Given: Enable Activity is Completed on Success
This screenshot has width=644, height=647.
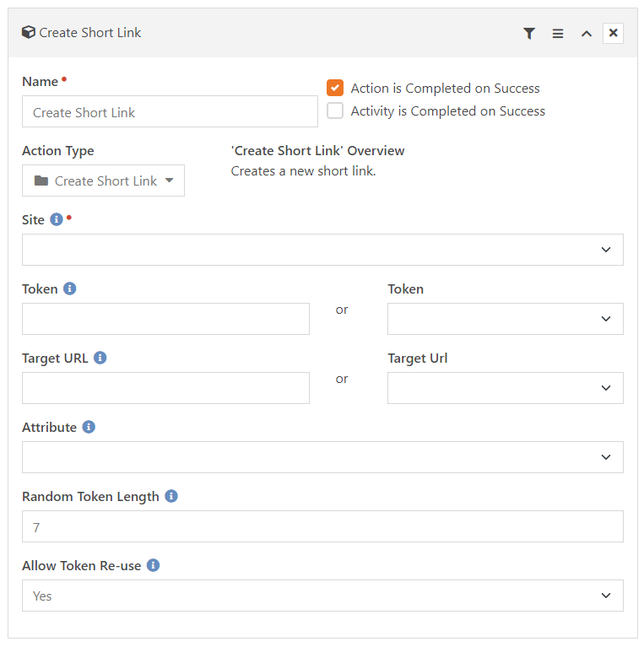Looking at the screenshot, I should (x=335, y=111).
